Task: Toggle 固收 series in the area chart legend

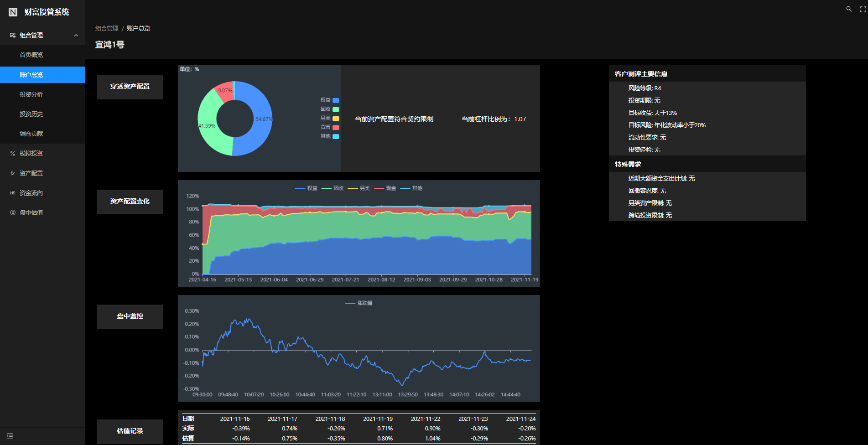Action: point(333,188)
